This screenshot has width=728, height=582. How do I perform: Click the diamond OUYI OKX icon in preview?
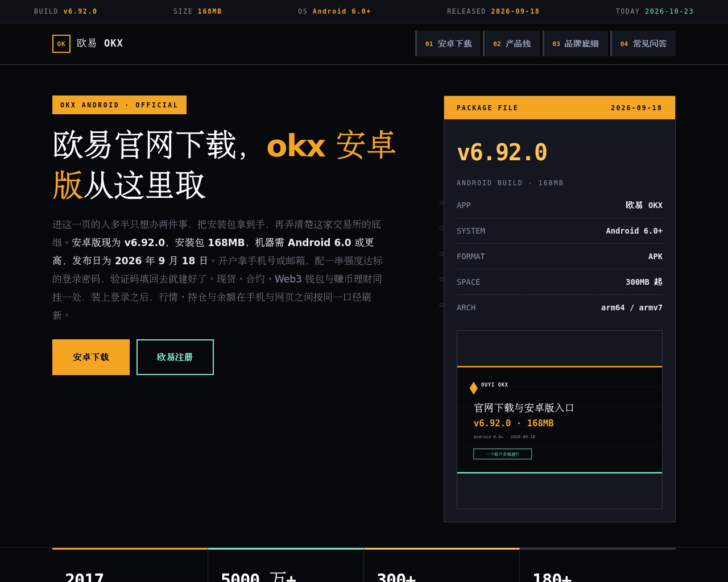(473, 388)
